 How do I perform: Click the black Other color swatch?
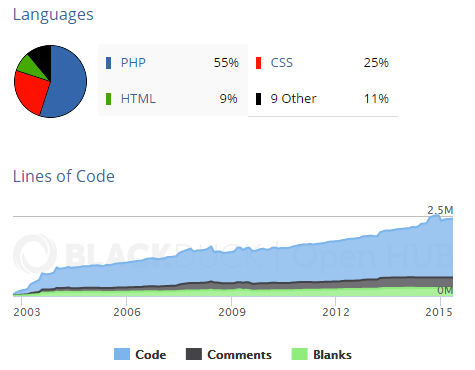(258, 99)
